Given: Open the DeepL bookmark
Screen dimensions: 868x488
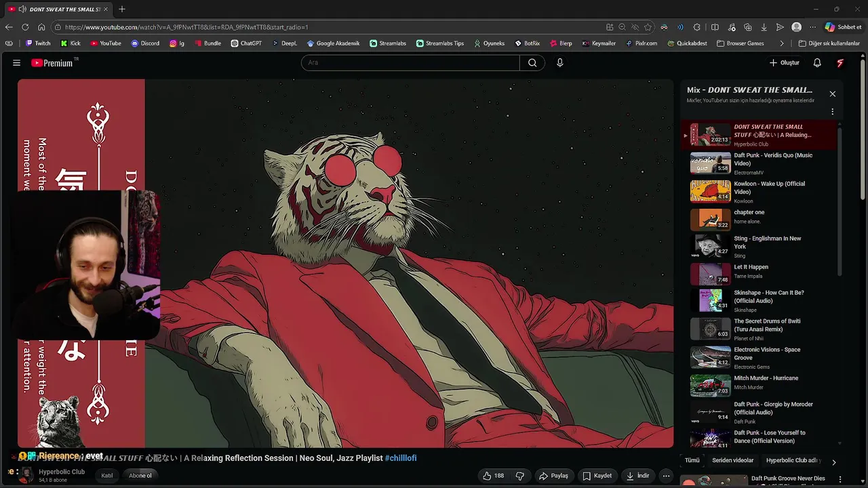Looking at the screenshot, I should click(x=284, y=43).
